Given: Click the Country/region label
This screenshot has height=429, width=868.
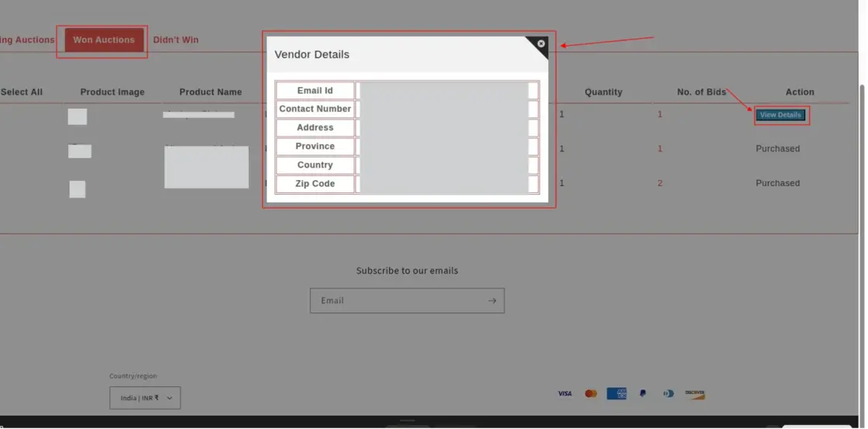Looking at the screenshot, I should pyautogui.click(x=133, y=375).
